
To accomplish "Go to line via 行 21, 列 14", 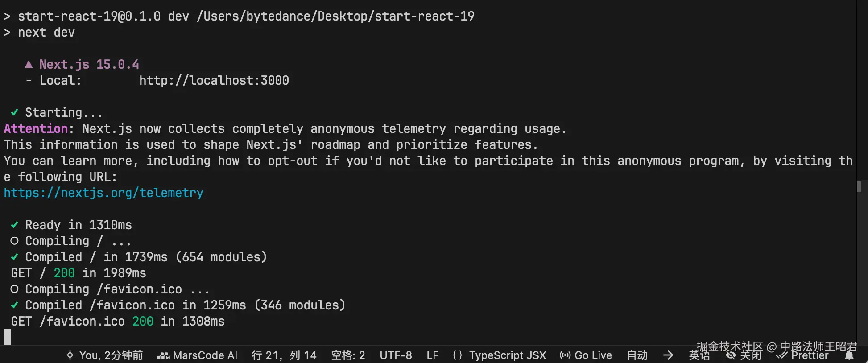I will coord(284,355).
